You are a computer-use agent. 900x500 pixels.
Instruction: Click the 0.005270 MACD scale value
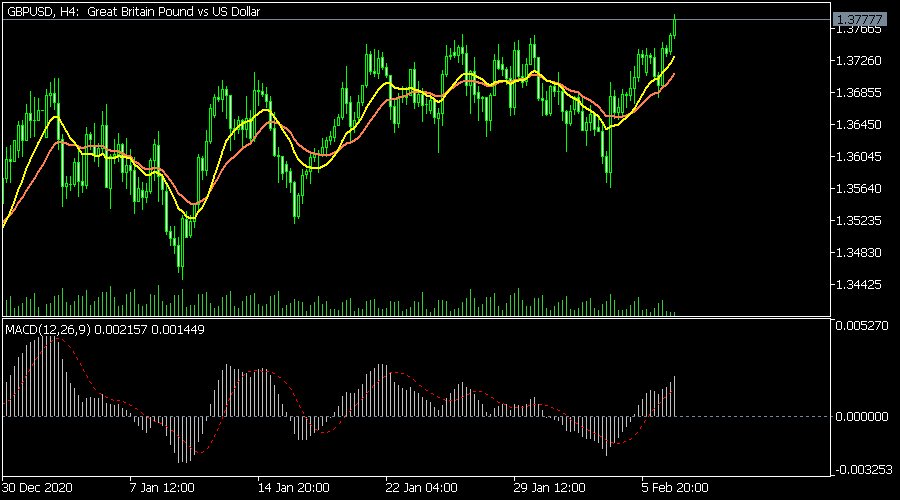[x=861, y=325]
